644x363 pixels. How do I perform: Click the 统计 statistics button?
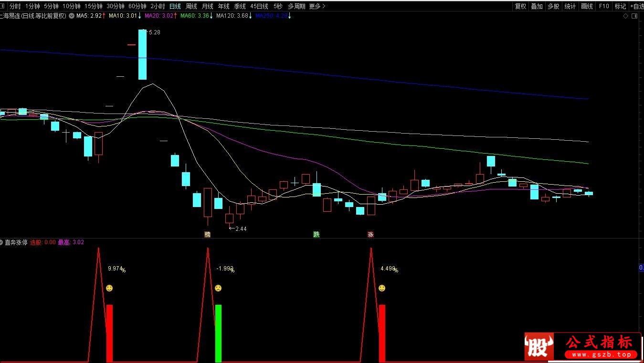tap(570, 6)
